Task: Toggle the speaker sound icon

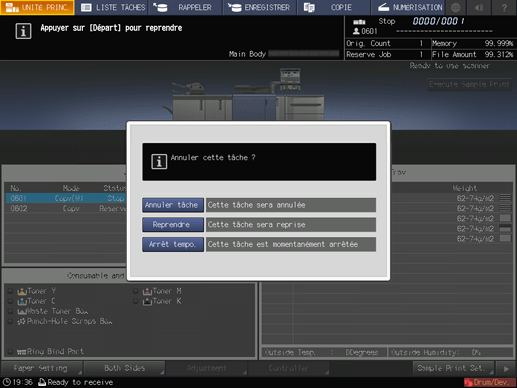Action: click(479, 7)
